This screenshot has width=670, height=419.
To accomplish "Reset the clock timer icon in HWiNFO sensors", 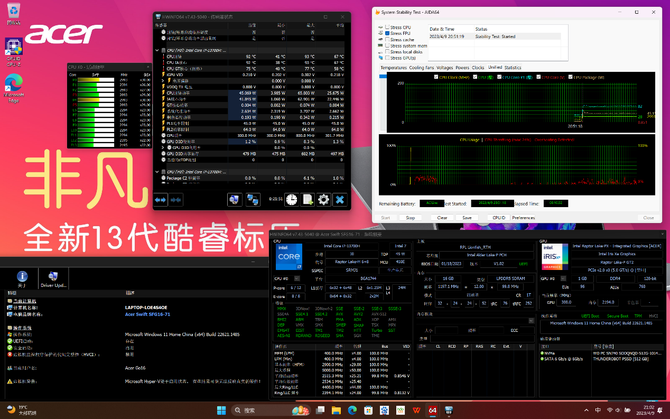I will click(x=291, y=199).
